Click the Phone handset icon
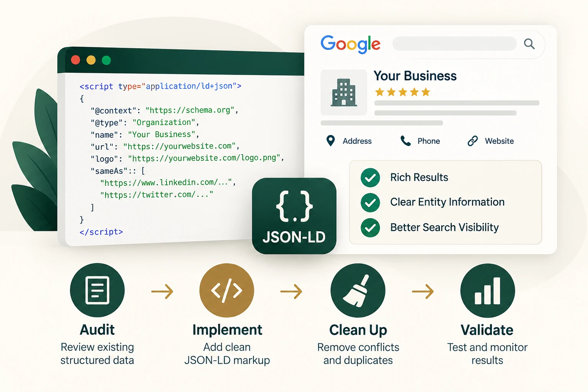The image size is (588, 392). click(x=405, y=141)
